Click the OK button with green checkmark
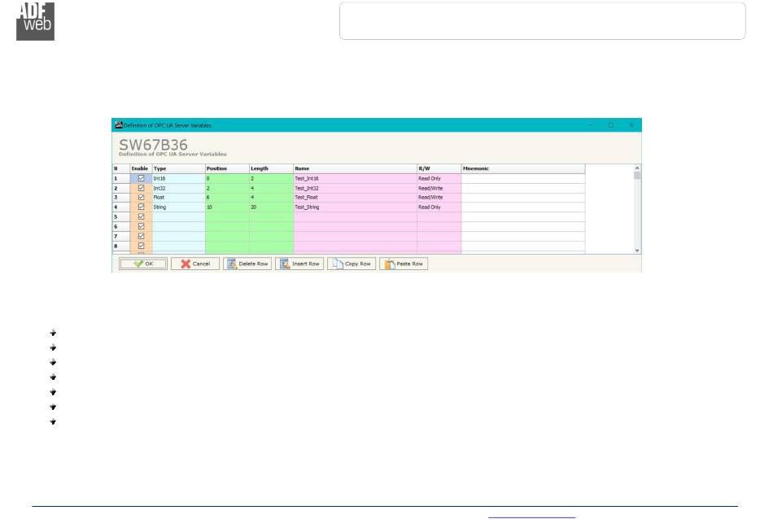 point(142,264)
